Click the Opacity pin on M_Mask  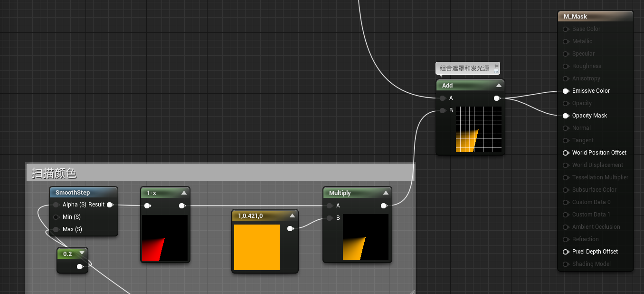tap(566, 103)
